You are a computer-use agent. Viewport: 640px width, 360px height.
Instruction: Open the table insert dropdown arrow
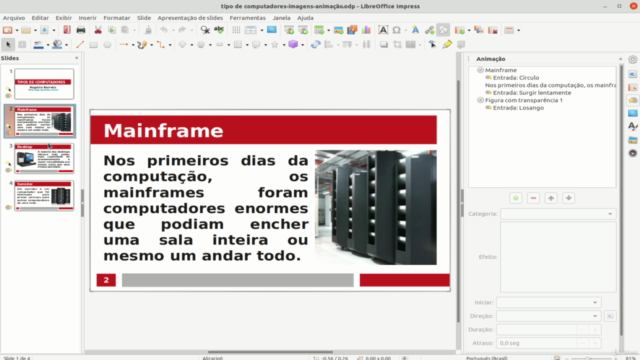point(262,30)
